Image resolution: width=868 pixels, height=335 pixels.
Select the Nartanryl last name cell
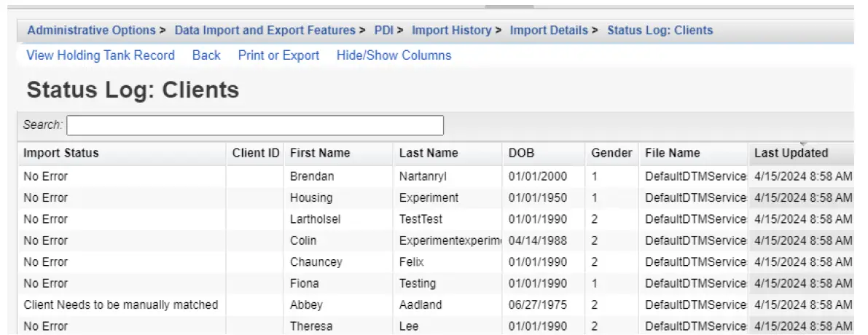(x=448, y=176)
